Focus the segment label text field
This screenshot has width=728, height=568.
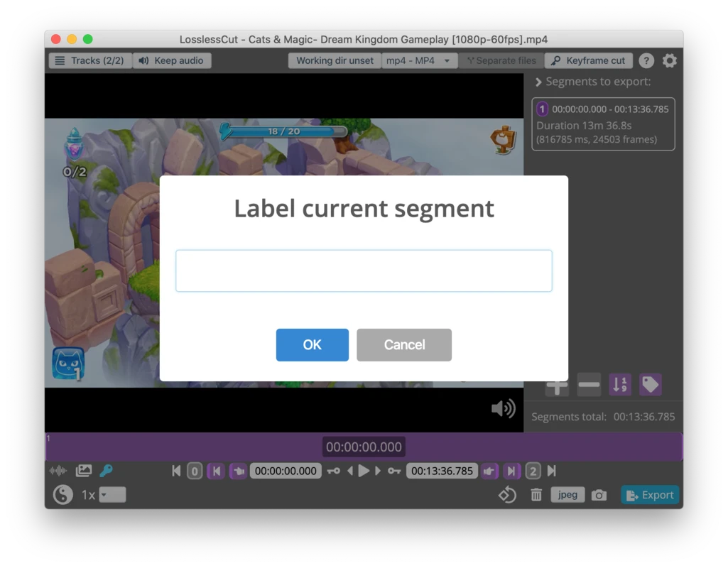point(364,271)
